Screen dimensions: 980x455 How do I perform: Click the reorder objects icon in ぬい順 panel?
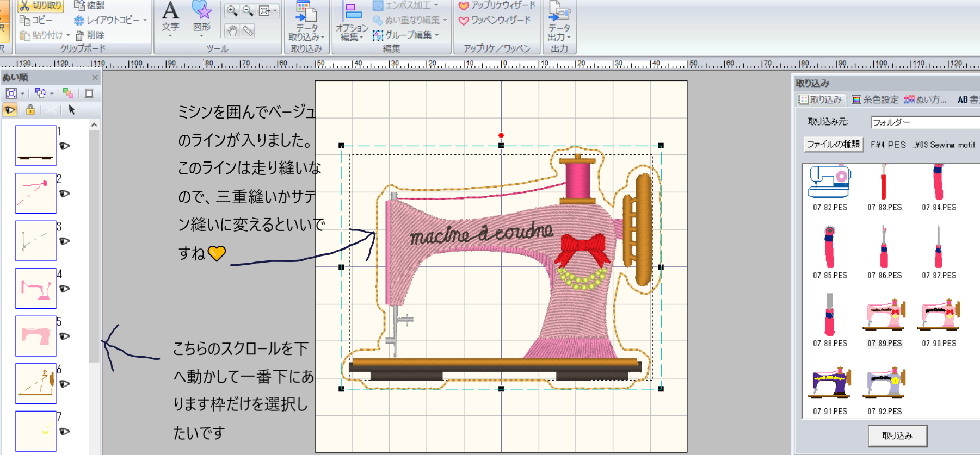tap(40, 94)
